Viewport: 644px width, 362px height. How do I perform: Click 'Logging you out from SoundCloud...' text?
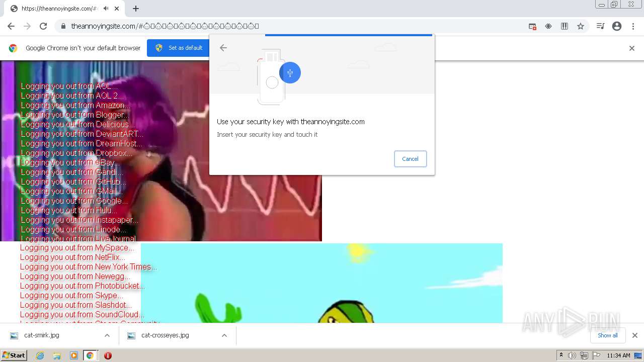(x=82, y=314)
